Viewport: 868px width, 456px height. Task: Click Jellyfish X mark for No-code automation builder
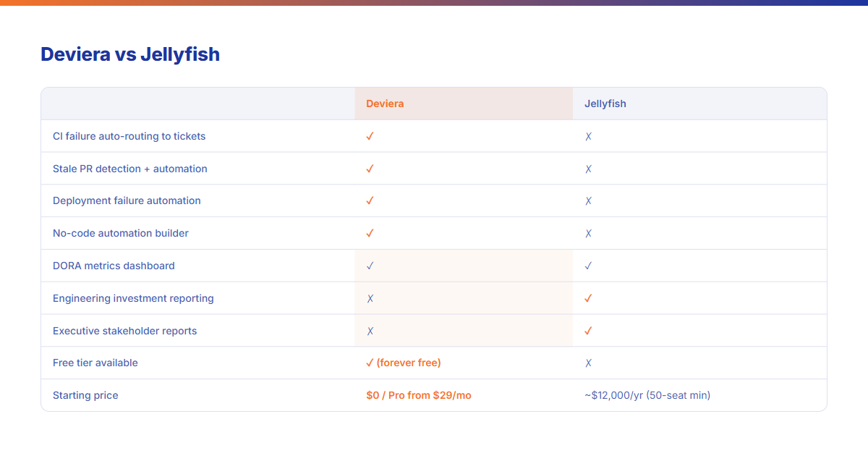tap(588, 233)
